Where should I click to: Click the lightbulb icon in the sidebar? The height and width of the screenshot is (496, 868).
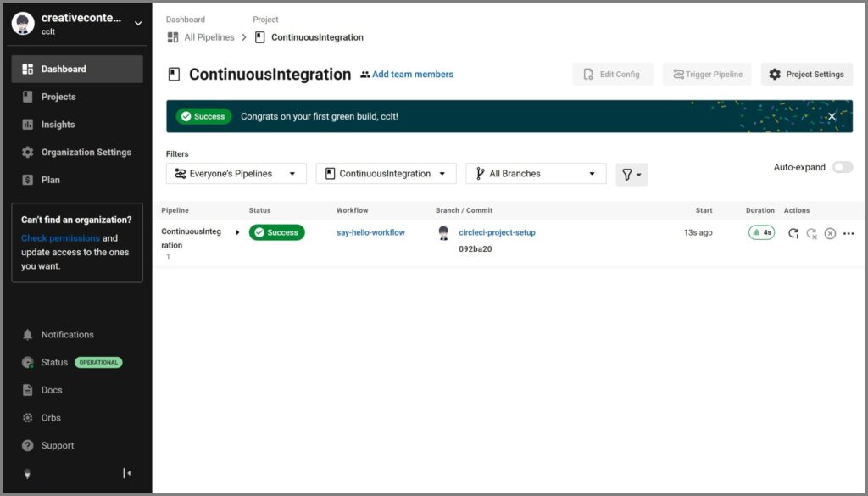27,474
